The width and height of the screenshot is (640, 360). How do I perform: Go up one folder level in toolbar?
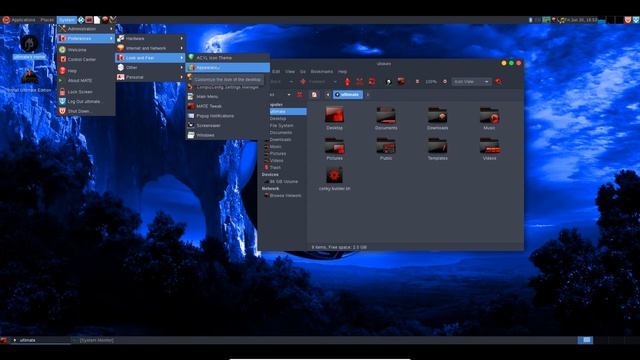[x=347, y=82]
